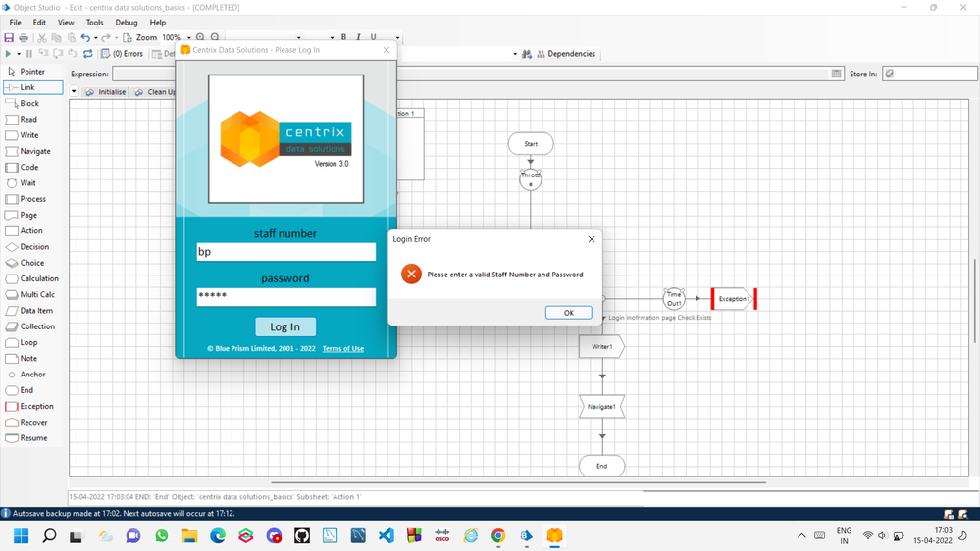This screenshot has height=551, width=980.
Task: Open the Help menu
Action: 158,22
